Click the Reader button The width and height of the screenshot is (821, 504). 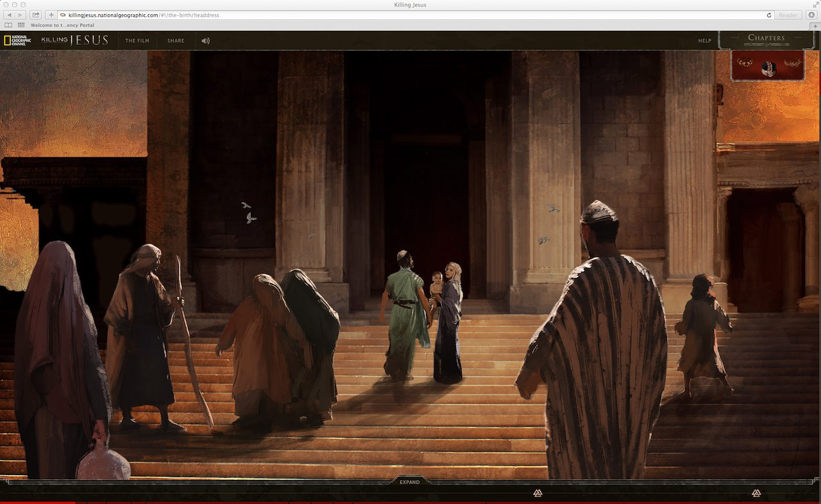788,15
